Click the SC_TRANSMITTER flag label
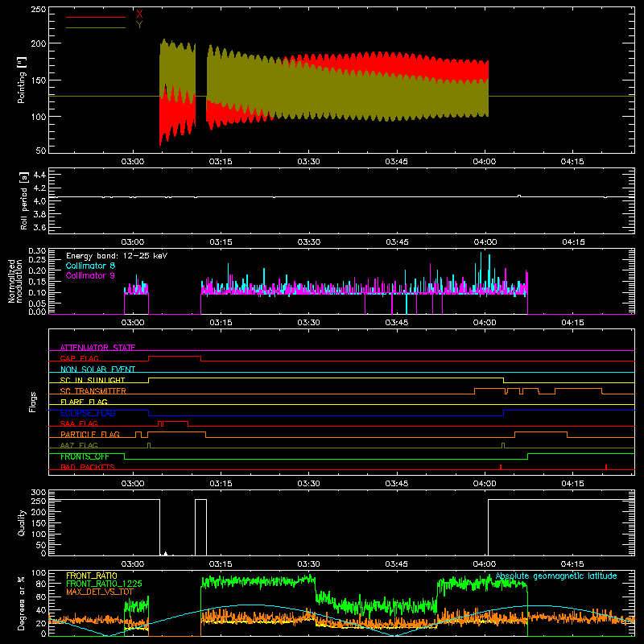This screenshot has height=644, width=644. pos(93,391)
